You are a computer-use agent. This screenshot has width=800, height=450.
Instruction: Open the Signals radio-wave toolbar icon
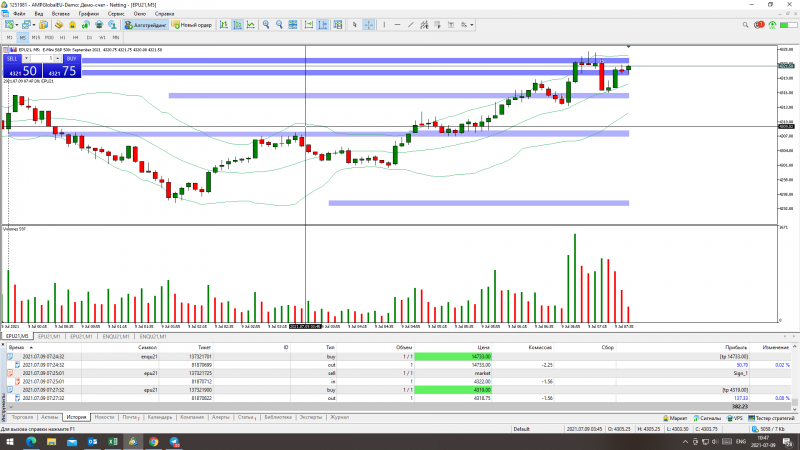(86, 24)
